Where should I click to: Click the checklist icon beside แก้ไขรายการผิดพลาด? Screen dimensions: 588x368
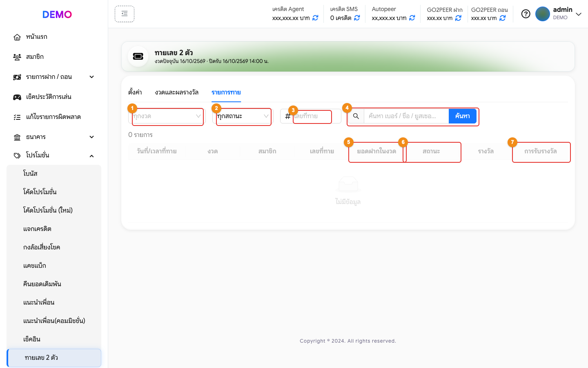pos(17,117)
